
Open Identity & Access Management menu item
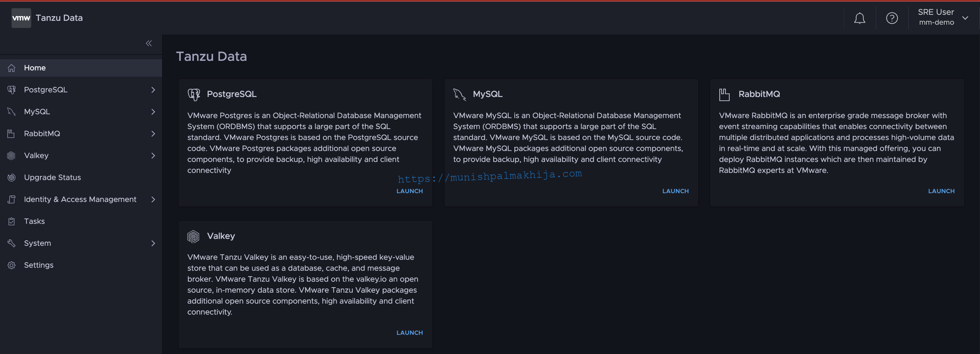[81, 199]
